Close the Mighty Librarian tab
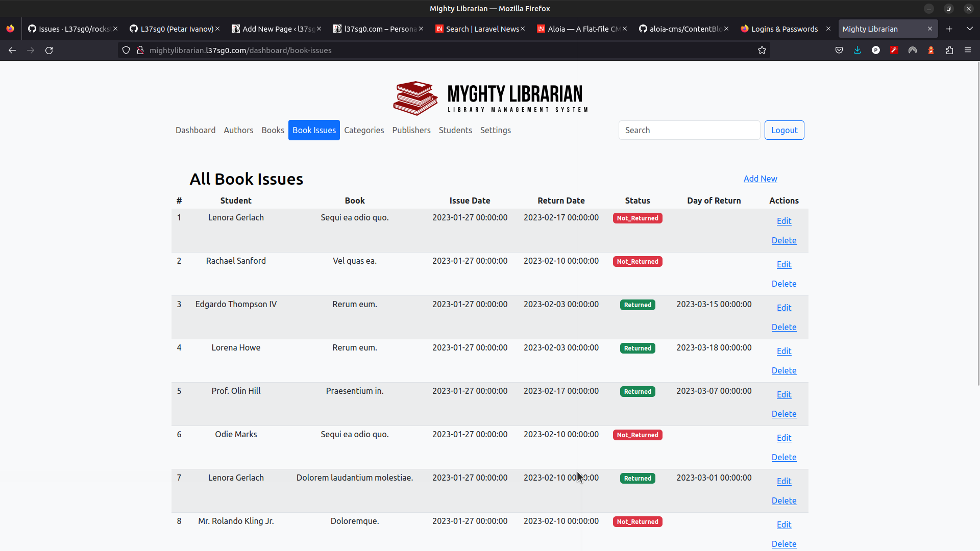 point(930,29)
